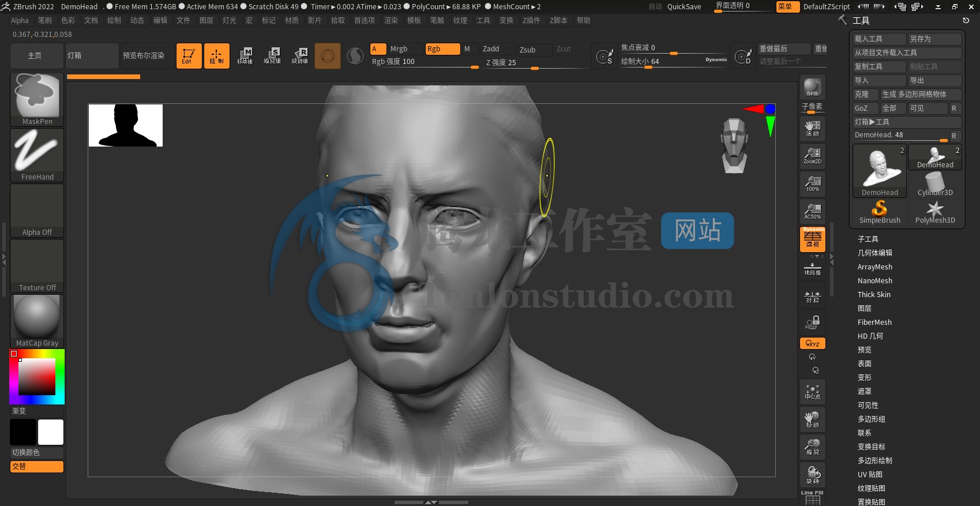
Task: Expand the 几何体编辑 geometry section
Action: click(x=875, y=253)
